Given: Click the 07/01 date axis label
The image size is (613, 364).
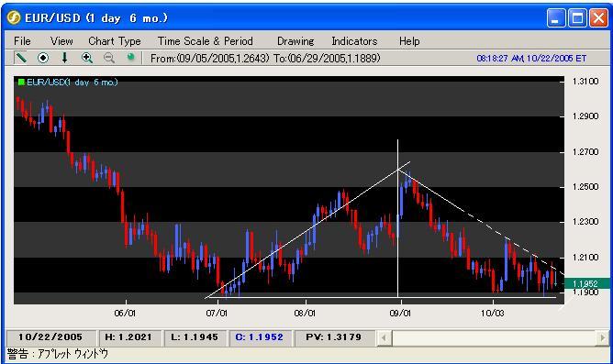Looking at the screenshot, I should click(217, 314).
